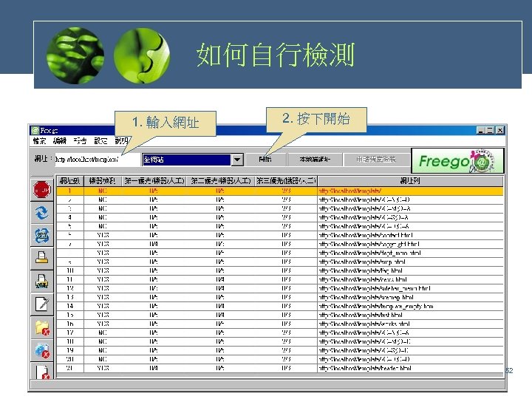This screenshot has width=532, height=399.
Task: Click the header.html URL in row 21
Action: (x=365, y=368)
